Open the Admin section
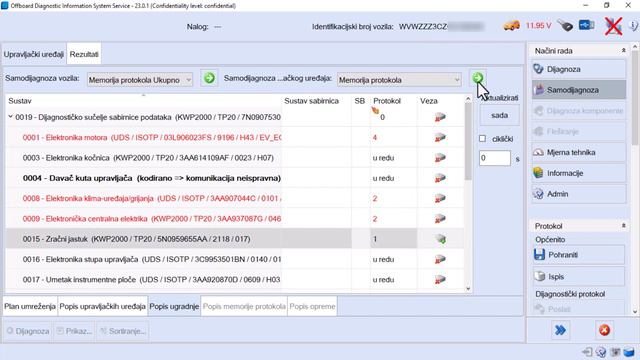640x360 pixels. (579, 194)
